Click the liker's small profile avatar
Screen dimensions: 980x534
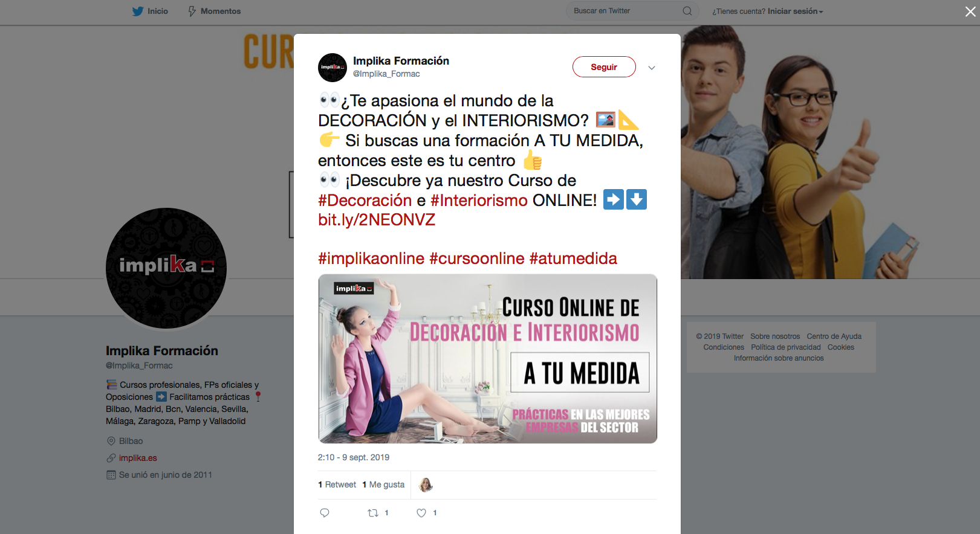point(426,484)
